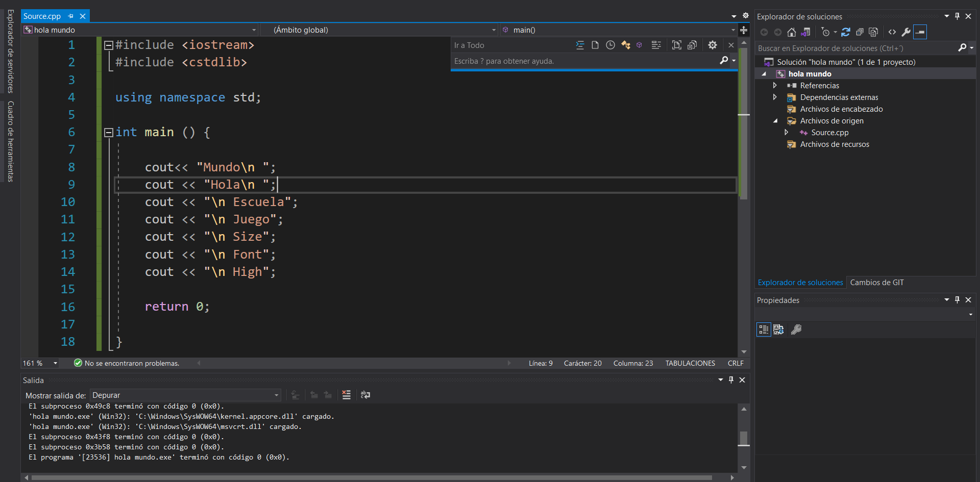Open the Explorador de servidores side tab
Viewport: 980px width, 482px height.
(10, 51)
